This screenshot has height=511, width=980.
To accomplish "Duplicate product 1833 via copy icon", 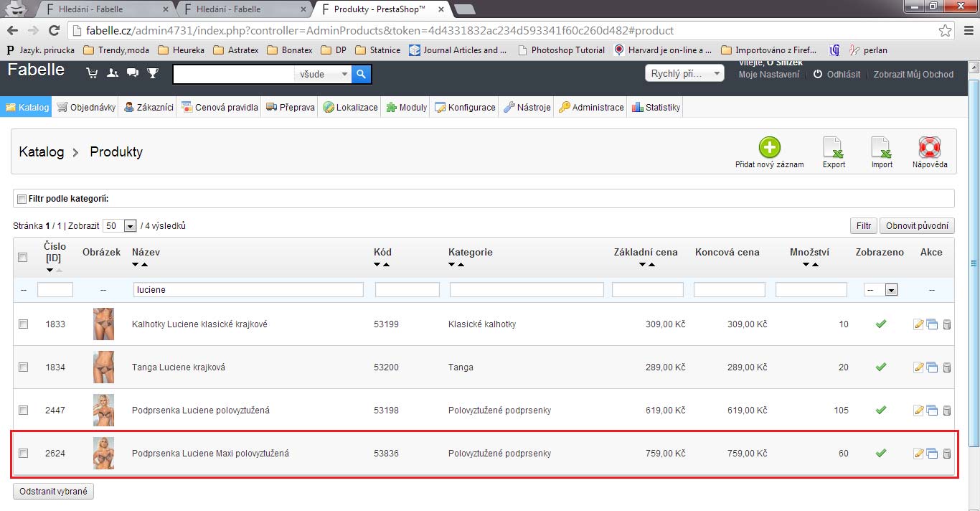I will 932,324.
